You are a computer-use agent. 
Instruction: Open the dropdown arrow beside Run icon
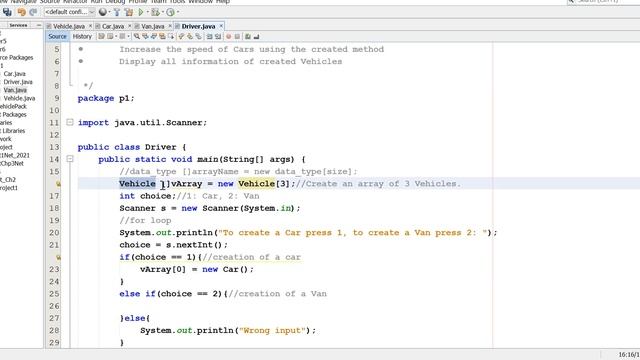(148, 12)
